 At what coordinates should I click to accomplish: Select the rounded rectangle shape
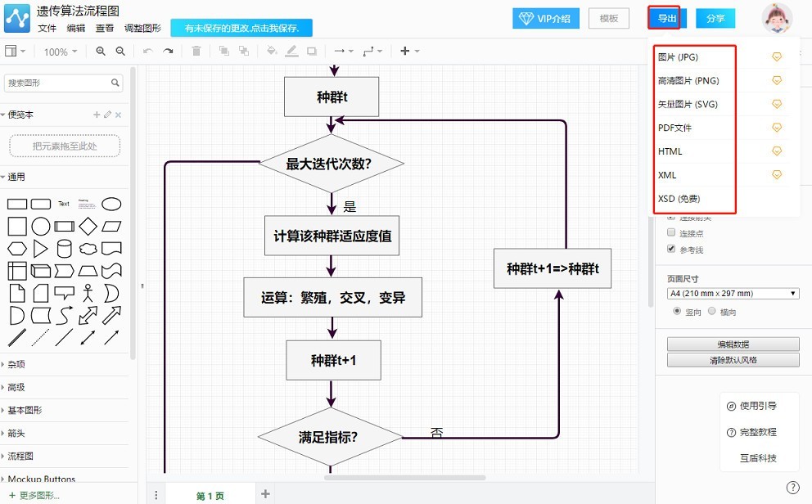click(x=41, y=204)
